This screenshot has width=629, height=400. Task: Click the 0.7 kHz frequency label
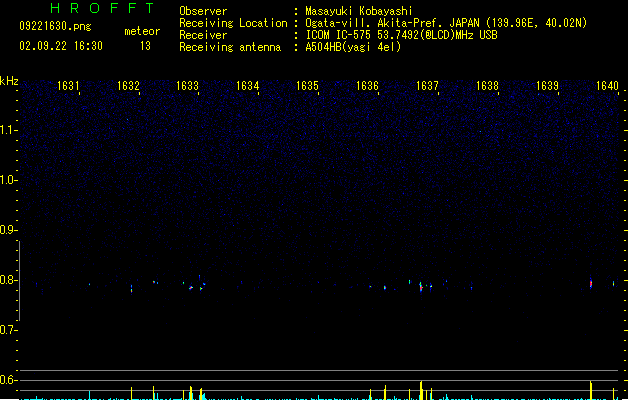coord(8,330)
